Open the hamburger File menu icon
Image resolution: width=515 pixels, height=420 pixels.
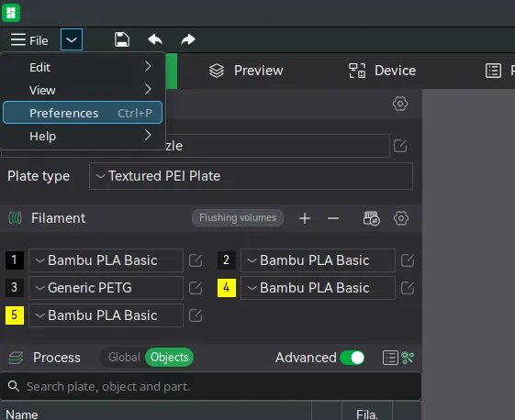tap(18, 39)
